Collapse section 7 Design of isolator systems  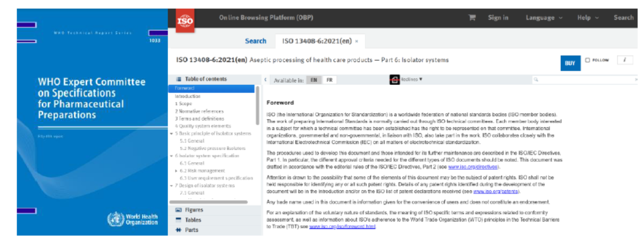coord(171,186)
